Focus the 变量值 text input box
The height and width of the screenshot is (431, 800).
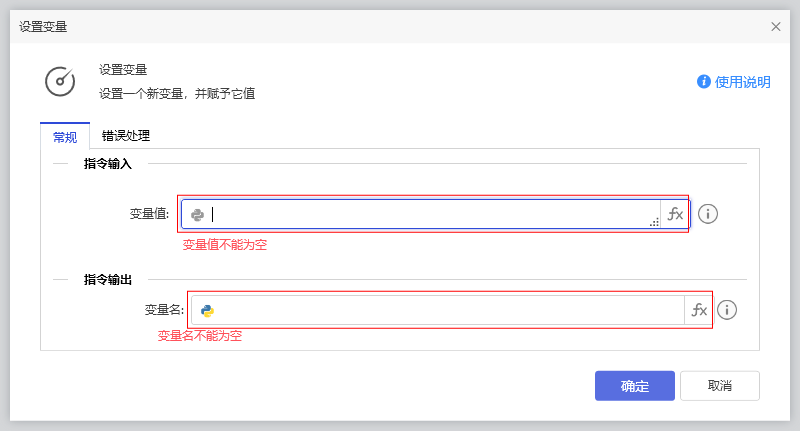point(430,214)
